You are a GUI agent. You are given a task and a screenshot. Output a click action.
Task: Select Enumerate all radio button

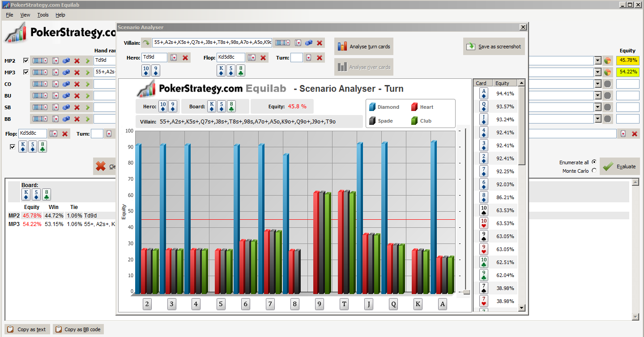(x=594, y=162)
